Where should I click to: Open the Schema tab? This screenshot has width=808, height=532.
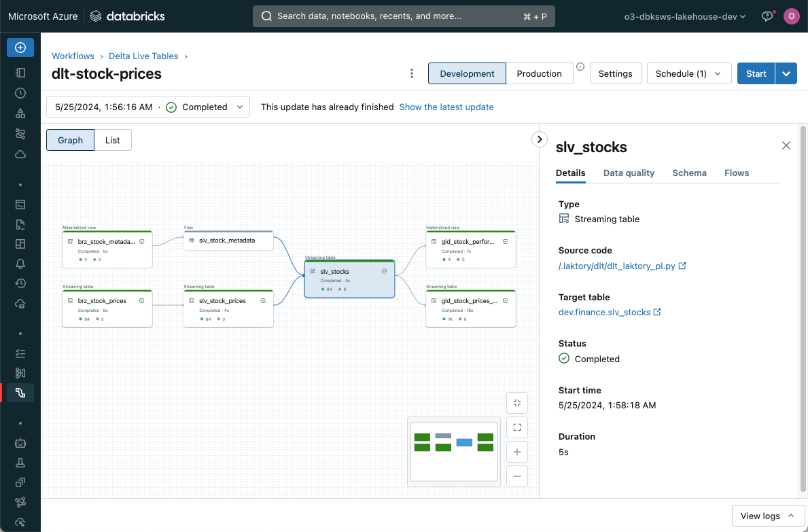click(x=689, y=173)
